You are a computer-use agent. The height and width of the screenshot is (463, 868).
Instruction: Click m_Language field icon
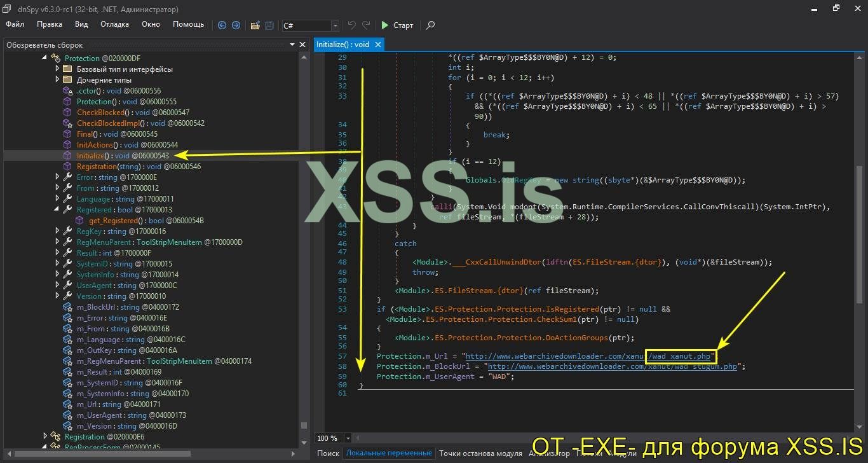click(x=67, y=339)
